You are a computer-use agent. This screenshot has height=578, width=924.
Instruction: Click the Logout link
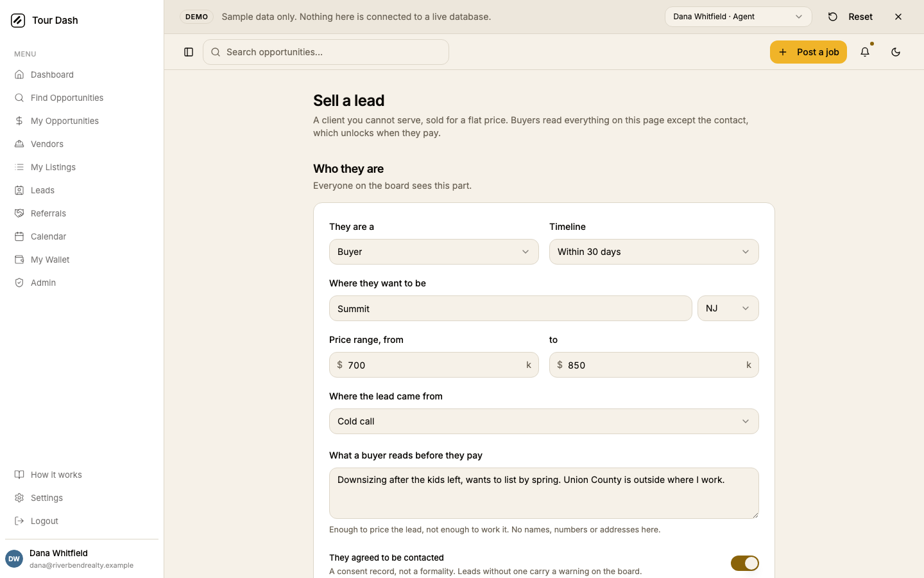pos(82,521)
